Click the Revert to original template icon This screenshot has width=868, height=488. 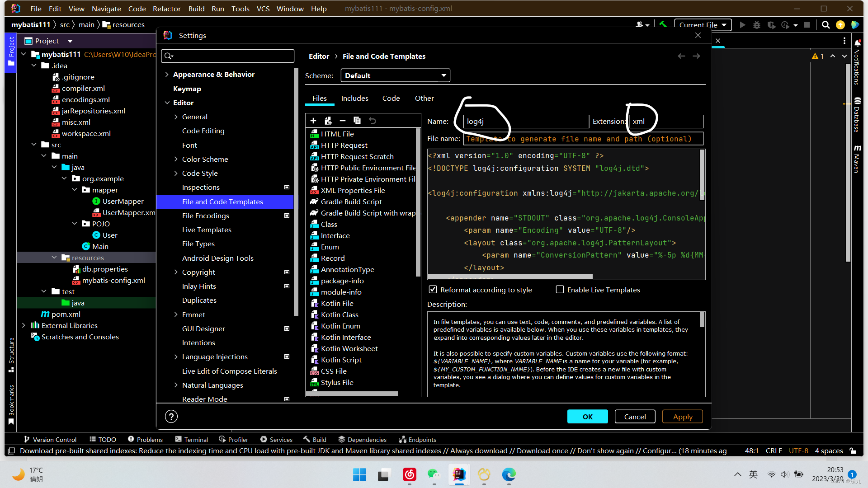(372, 121)
